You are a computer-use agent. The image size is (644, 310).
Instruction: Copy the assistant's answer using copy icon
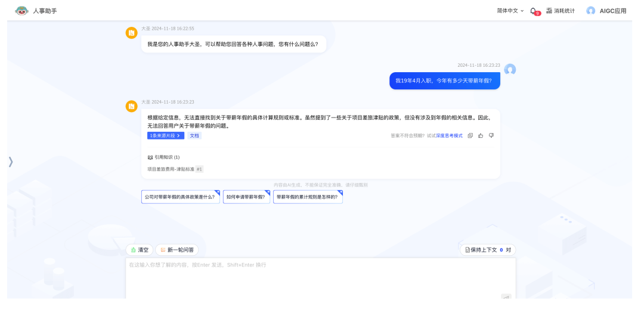pyautogui.click(x=470, y=135)
